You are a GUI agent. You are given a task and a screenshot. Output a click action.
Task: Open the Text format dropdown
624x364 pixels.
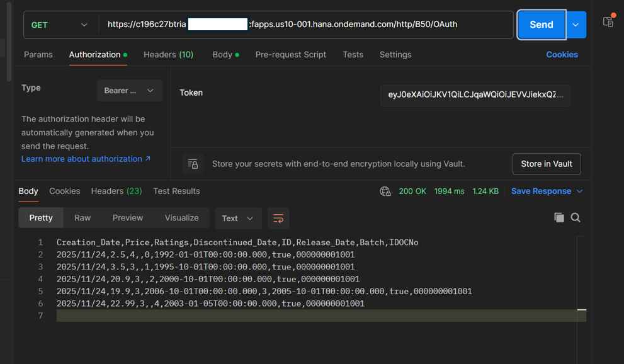[x=238, y=219]
